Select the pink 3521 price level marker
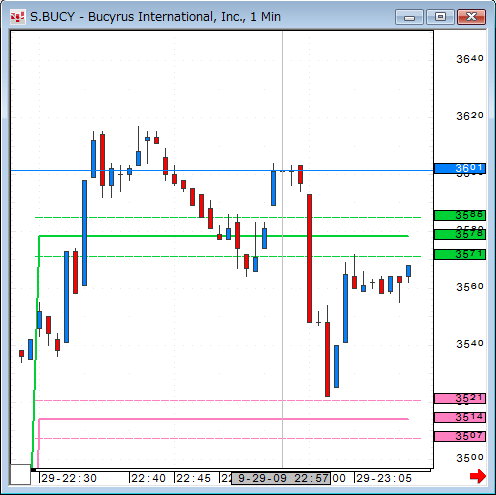The width and height of the screenshot is (496, 495). pyautogui.click(x=460, y=398)
